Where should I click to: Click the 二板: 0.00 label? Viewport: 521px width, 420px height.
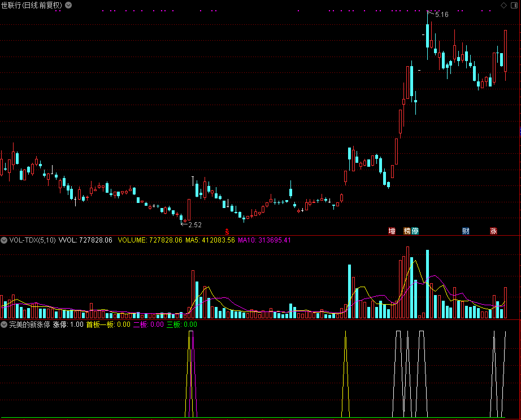[x=149, y=324]
